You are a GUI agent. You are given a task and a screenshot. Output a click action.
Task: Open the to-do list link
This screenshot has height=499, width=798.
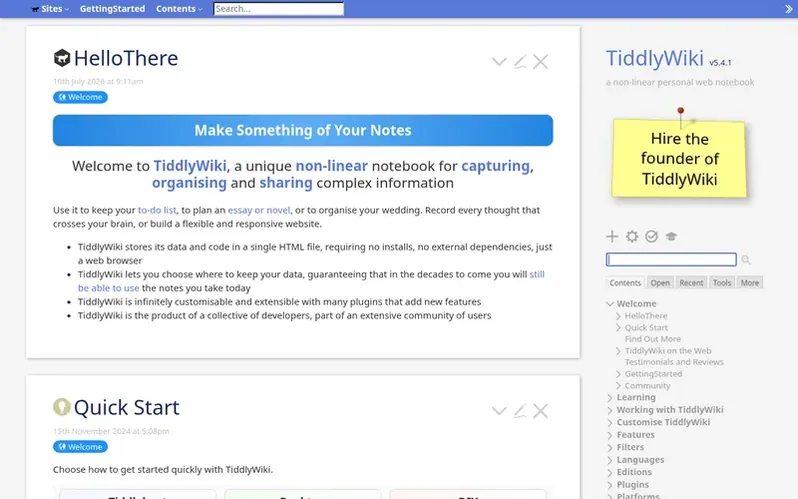[157, 210]
